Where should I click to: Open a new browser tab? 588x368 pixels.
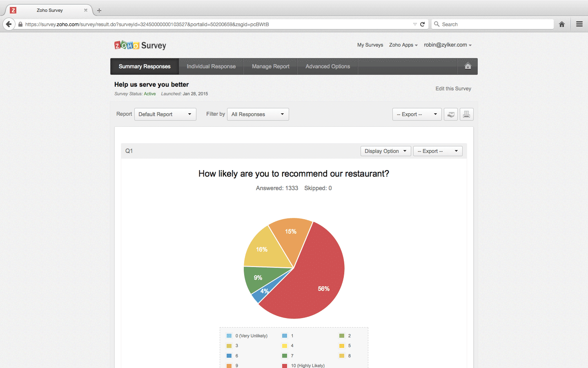99,10
